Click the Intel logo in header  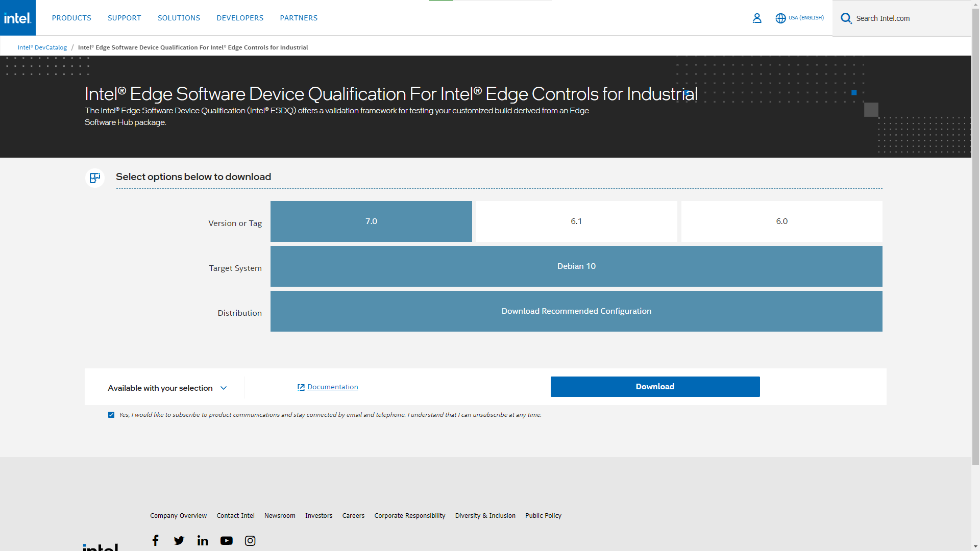coord(18,18)
